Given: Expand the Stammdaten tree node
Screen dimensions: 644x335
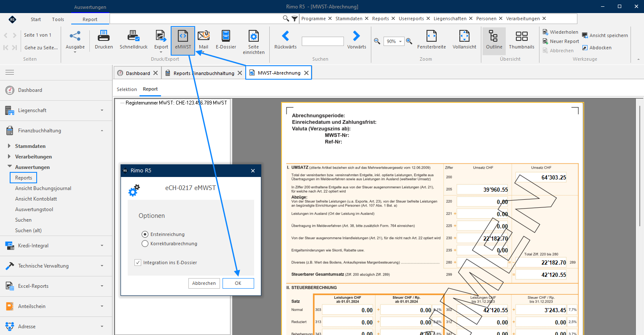Looking at the screenshot, I should 9,146.
